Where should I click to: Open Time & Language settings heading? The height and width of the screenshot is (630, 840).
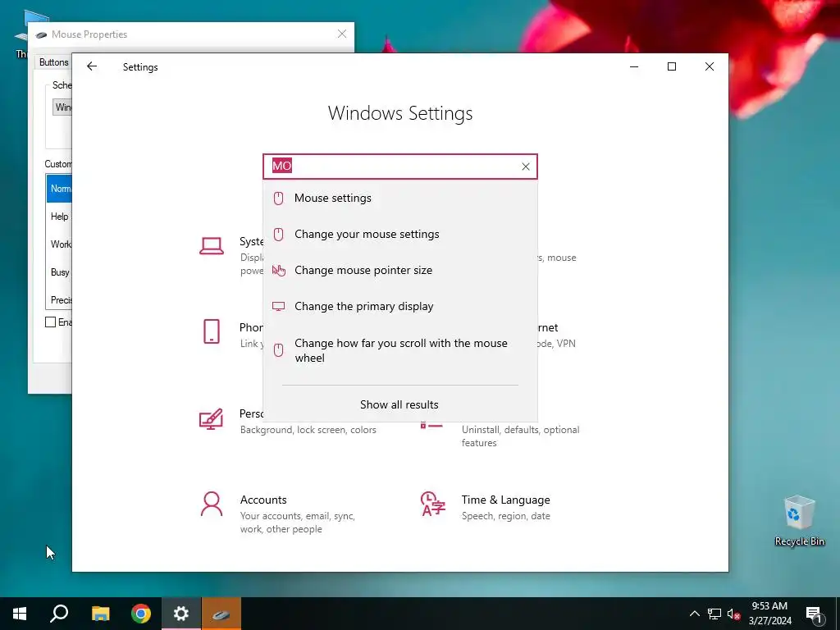click(x=505, y=500)
